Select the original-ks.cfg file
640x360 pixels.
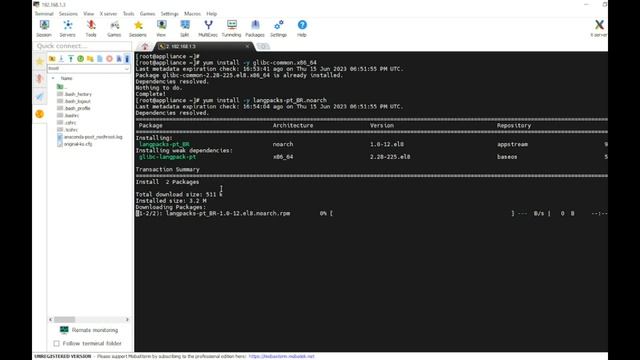(75, 144)
